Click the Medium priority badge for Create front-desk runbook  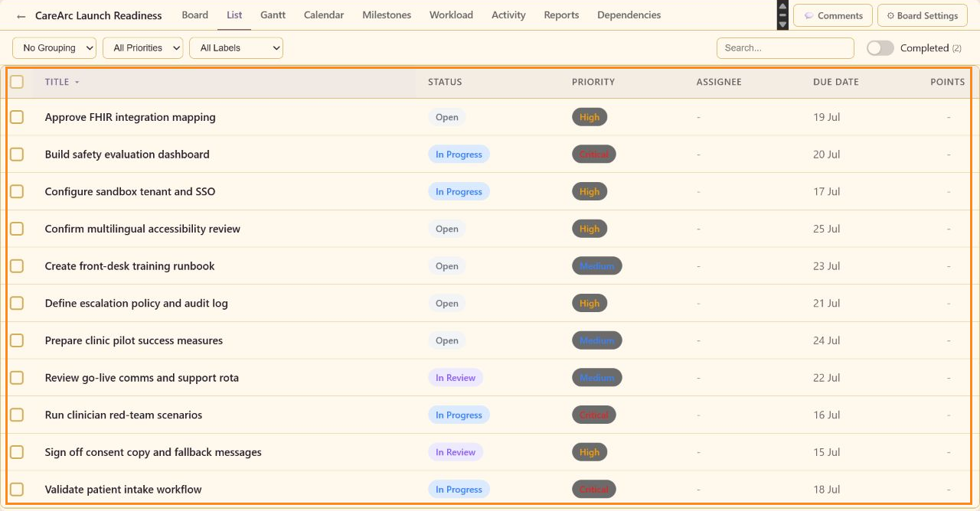tap(597, 266)
